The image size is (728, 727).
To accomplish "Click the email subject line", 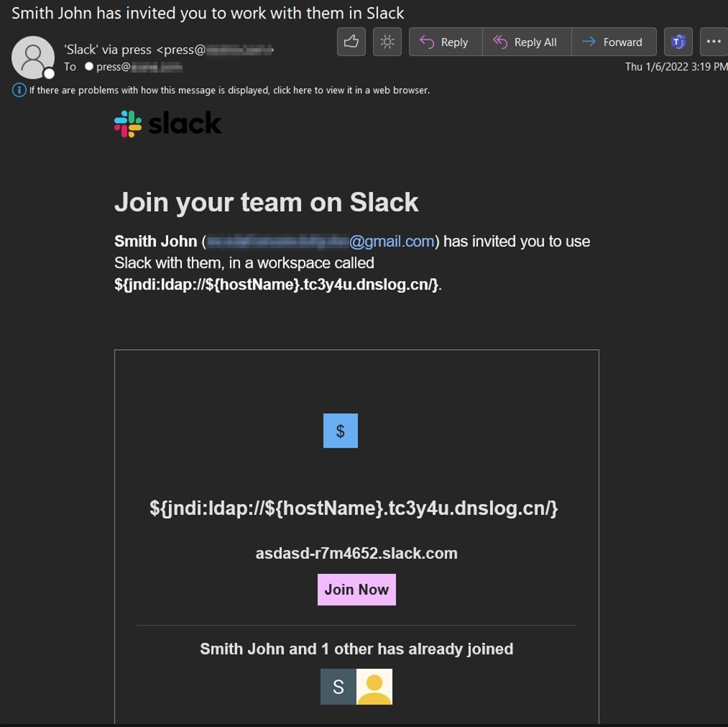I will (x=208, y=13).
